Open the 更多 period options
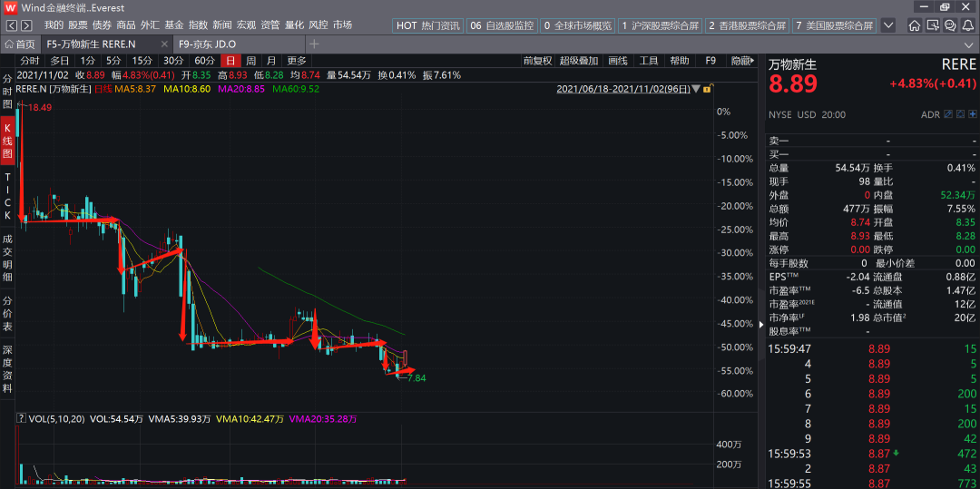This screenshot has width=980, height=489. (297, 61)
